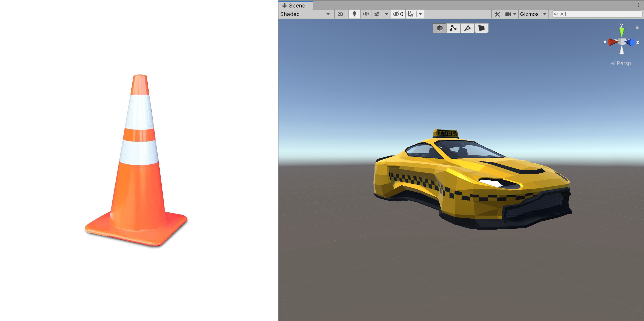Select ProBuilder Face selection mode
Screen dimensions: 644x321
point(481,28)
